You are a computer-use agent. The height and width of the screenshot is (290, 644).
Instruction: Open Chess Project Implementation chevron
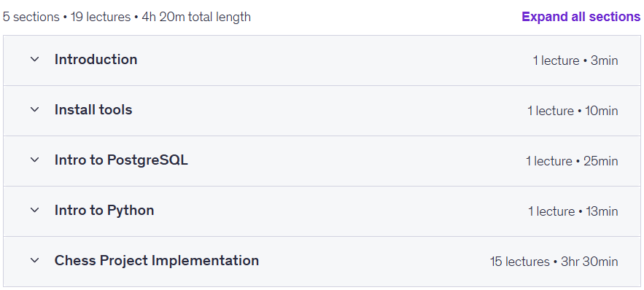35,260
